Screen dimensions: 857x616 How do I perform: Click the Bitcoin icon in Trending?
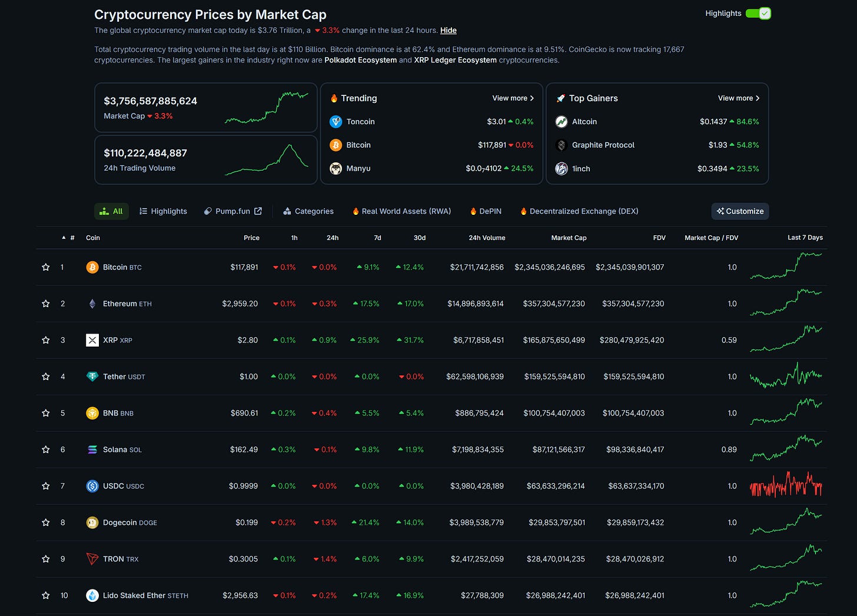336,145
